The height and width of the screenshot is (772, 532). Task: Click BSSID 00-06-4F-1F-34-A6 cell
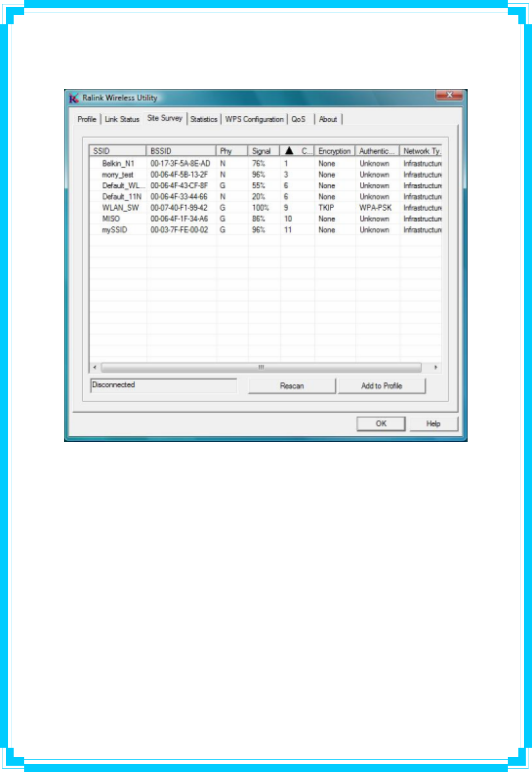tap(179, 219)
